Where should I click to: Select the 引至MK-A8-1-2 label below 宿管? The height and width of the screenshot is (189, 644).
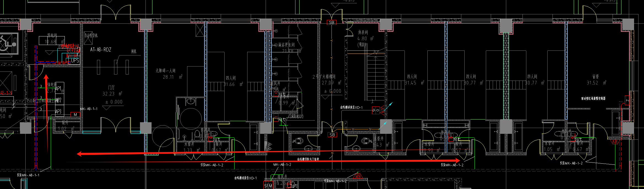pyautogui.click(x=571, y=163)
